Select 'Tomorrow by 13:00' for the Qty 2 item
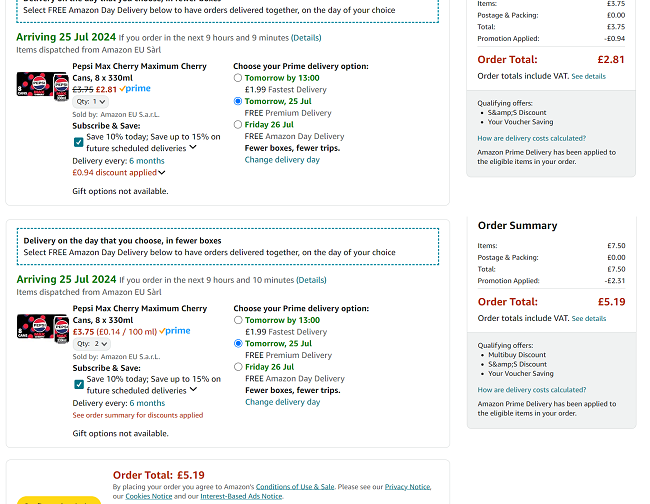Viewport: 650px width, 504px height. click(x=238, y=320)
